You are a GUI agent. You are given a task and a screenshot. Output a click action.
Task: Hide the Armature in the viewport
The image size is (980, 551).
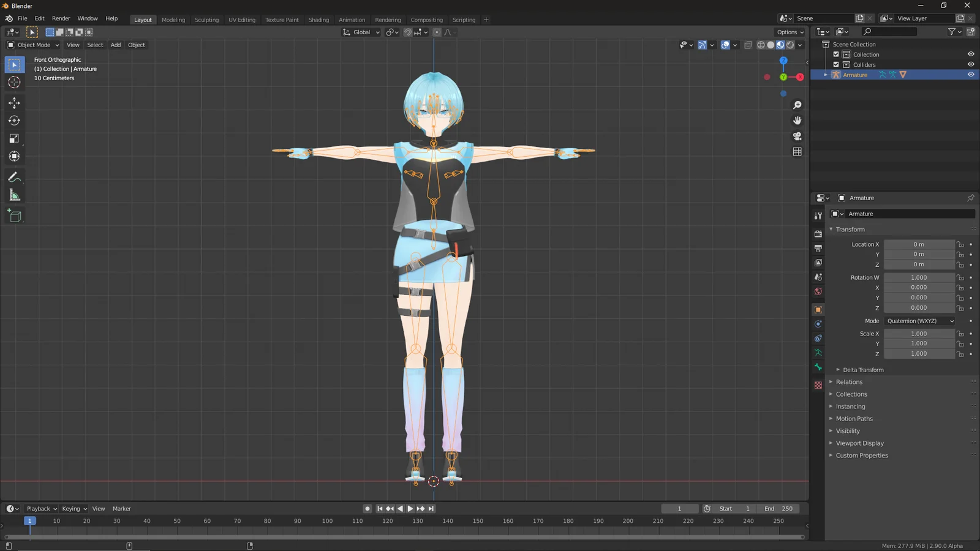(x=970, y=74)
